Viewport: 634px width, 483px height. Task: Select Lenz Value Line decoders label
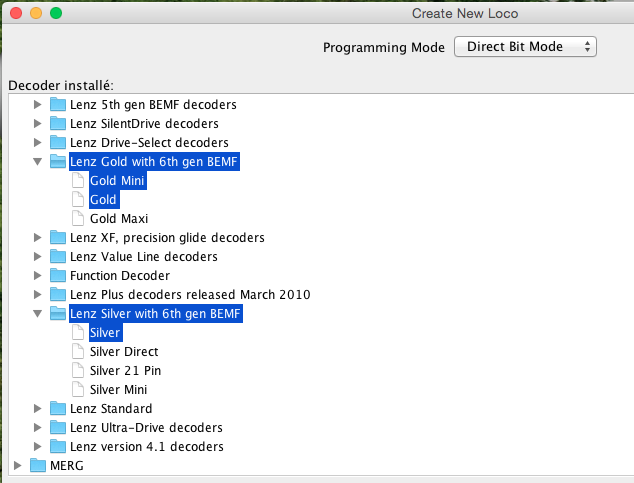[144, 257]
